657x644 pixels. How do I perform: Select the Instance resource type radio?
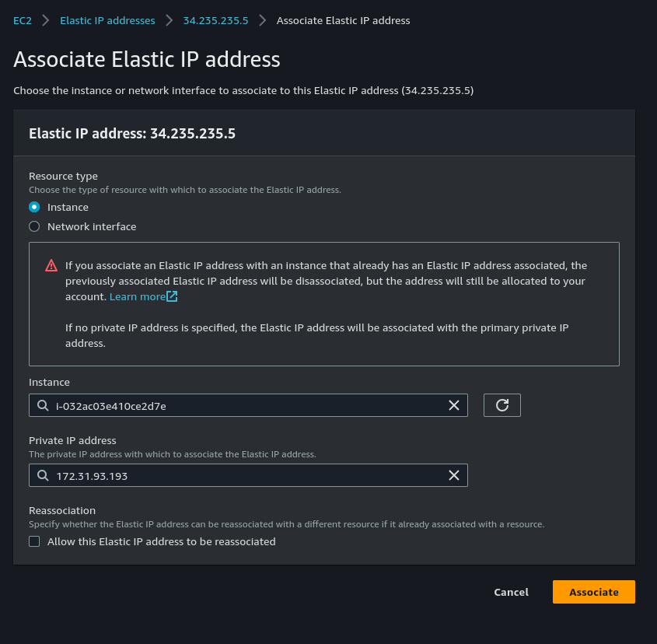pyautogui.click(x=34, y=207)
